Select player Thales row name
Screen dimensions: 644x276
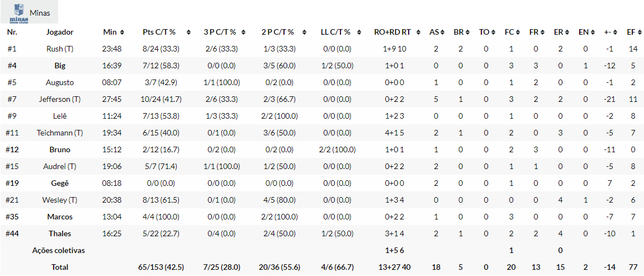[x=60, y=233]
